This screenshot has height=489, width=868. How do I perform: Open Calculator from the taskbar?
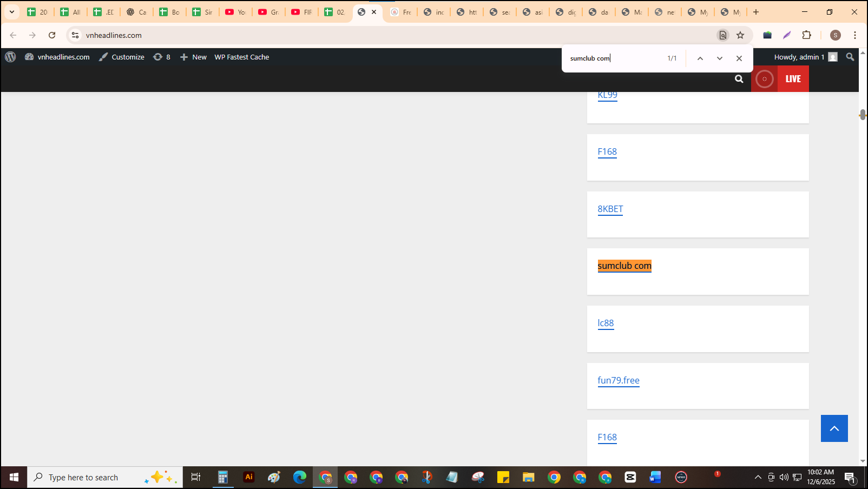222,477
